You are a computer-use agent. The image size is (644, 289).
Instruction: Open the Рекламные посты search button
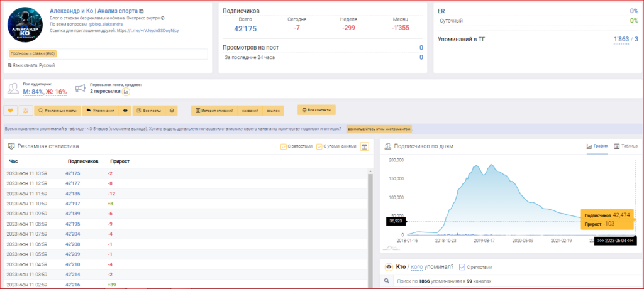coord(57,111)
